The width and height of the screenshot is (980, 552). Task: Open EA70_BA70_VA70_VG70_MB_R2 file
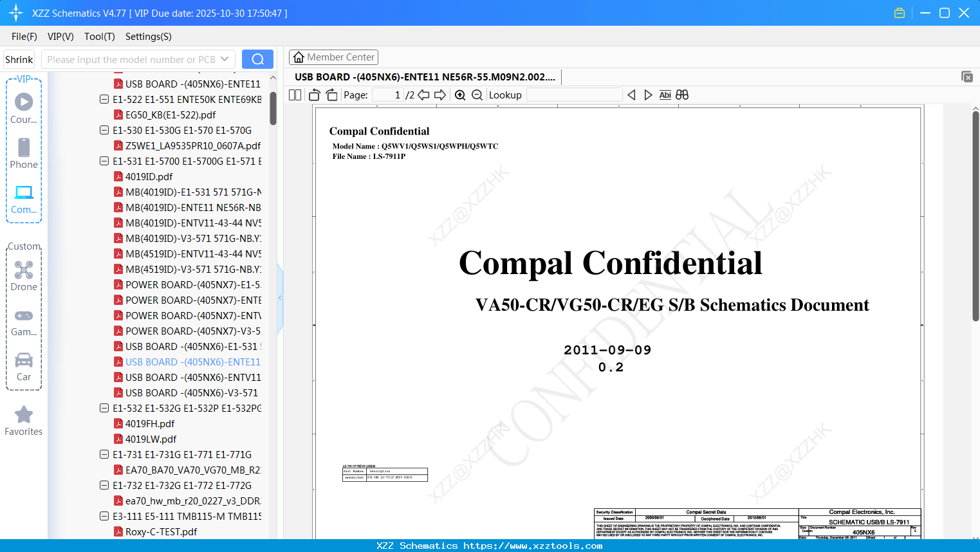[193, 470]
